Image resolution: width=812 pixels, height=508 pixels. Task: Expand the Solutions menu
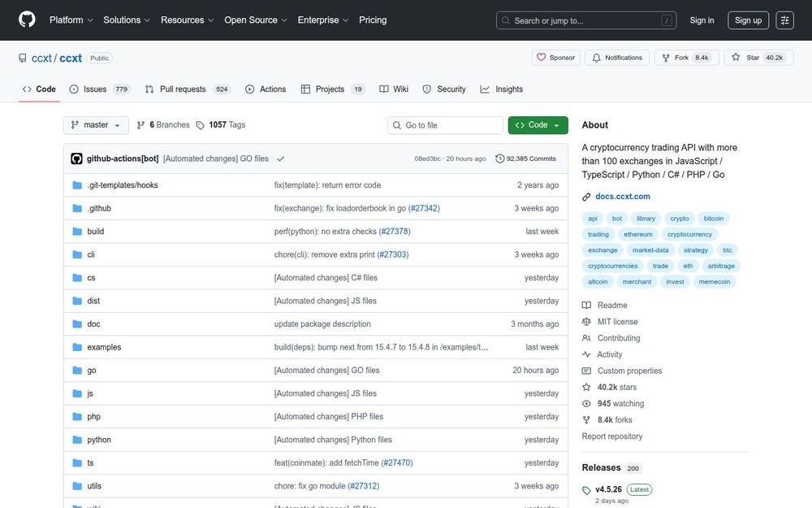pyautogui.click(x=127, y=20)
